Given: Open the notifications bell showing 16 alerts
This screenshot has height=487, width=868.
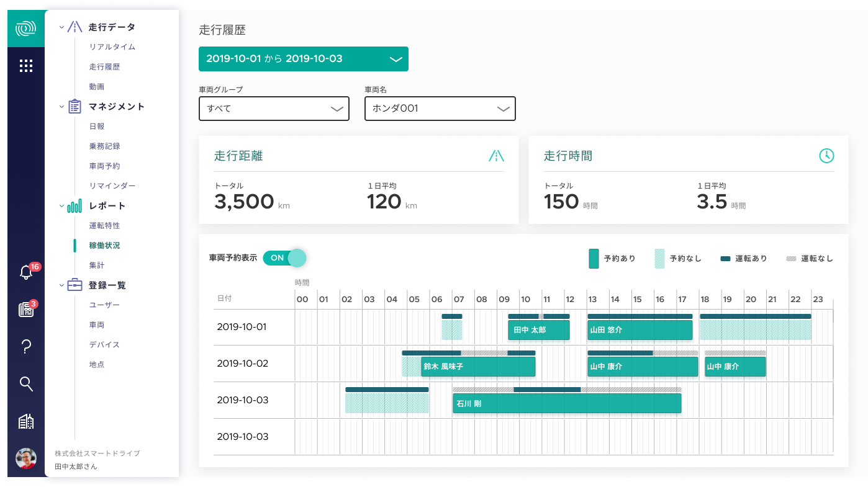Looking at the screenshot, I should point(25,273).
